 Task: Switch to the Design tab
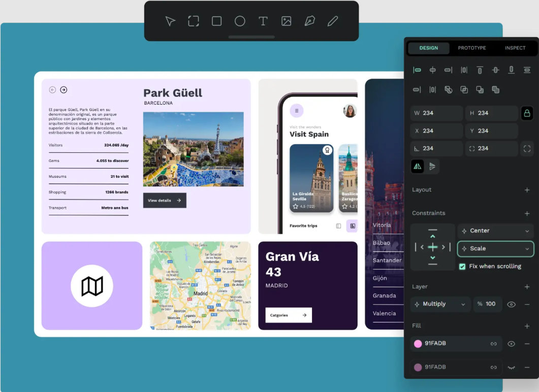coord(428,48)
